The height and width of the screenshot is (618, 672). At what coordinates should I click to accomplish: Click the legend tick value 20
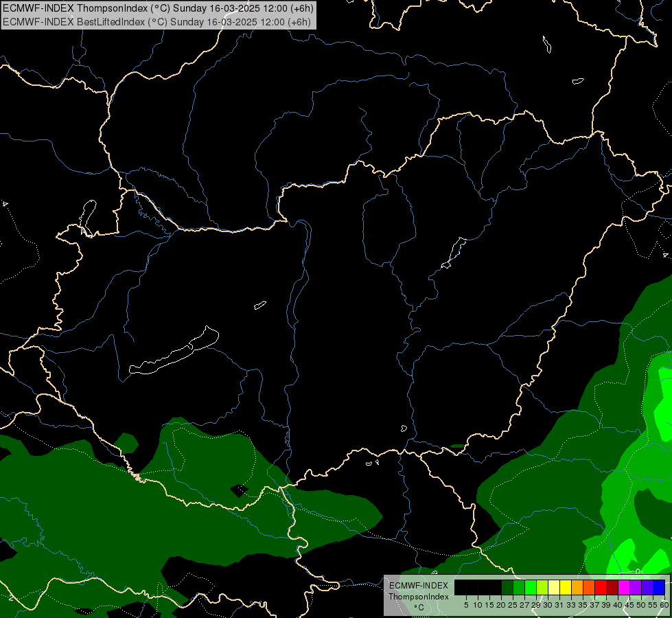[501, 605]
